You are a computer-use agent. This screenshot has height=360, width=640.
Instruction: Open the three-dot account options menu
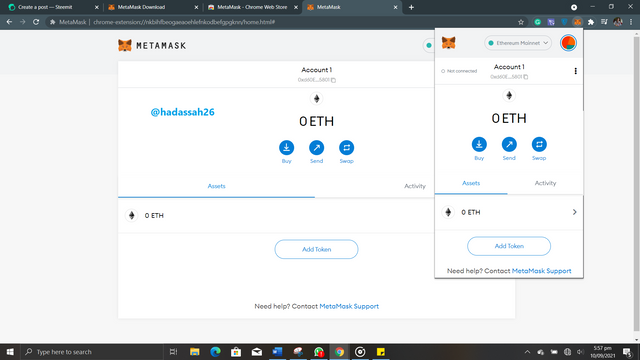576,71
